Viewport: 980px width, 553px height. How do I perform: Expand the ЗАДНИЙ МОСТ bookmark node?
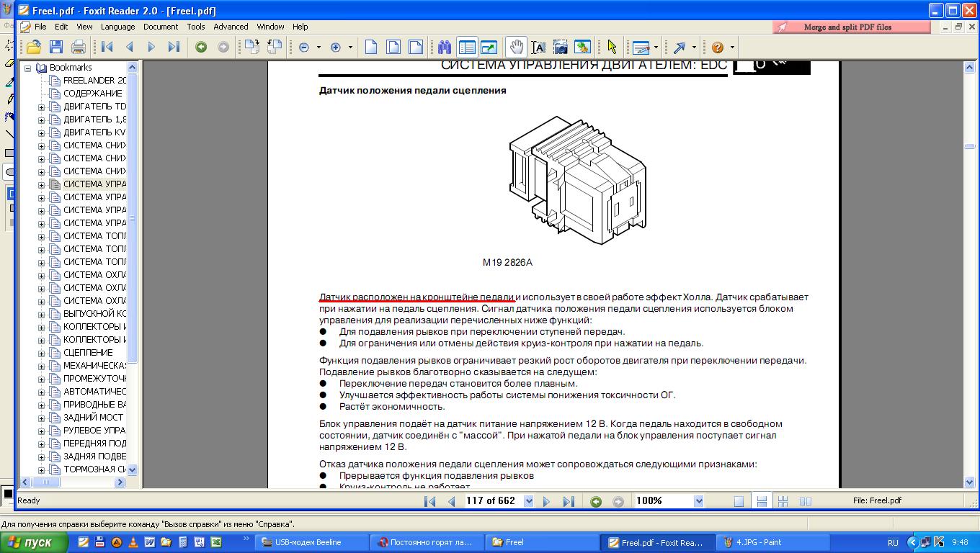pyautogui.click(x=41, y=418)
